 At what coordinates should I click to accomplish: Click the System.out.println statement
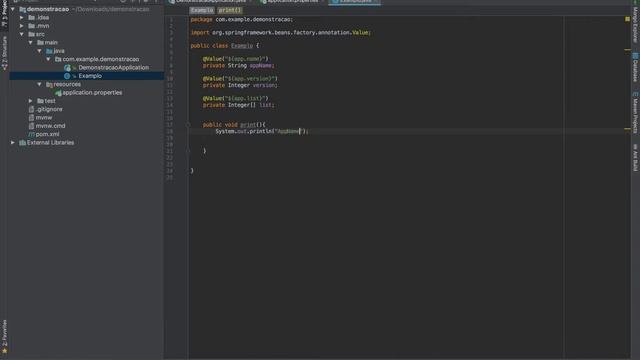tap(262, 131)
